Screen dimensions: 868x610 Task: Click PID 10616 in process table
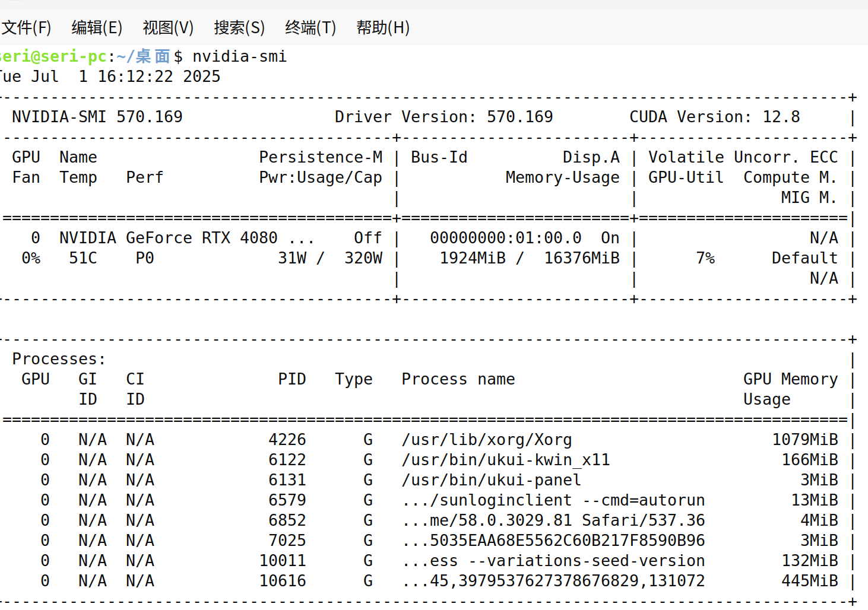[283, 581]
